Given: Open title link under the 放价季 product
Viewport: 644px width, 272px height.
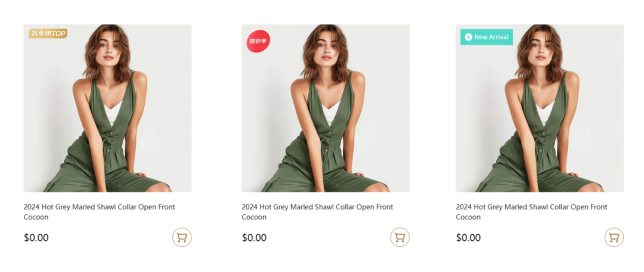Looking at the screenshot, I should [x=317, y=207].
